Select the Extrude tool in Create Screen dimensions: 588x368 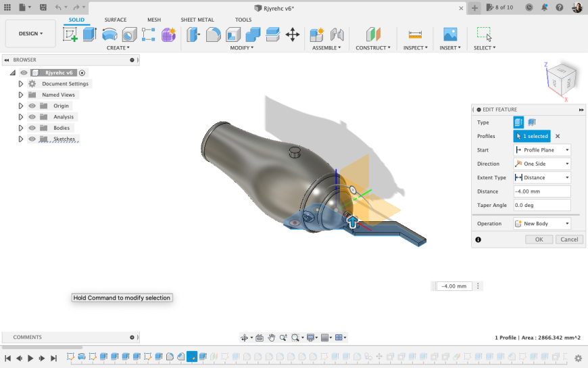tap(90, 34)
